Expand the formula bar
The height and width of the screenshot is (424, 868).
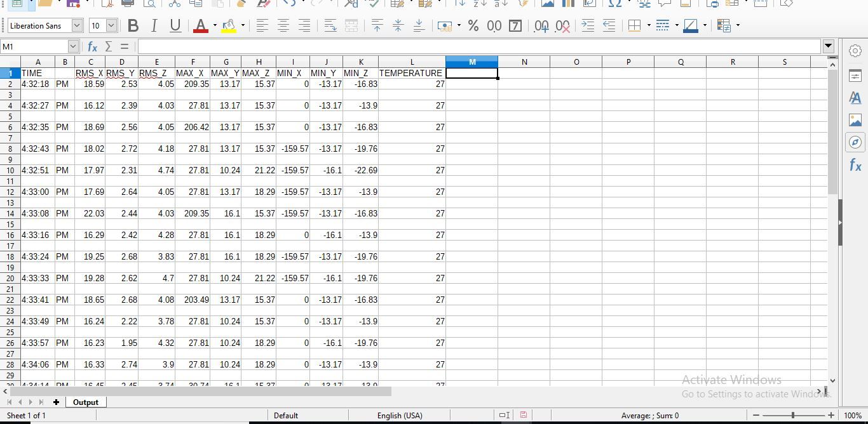(x=828, y=46)
